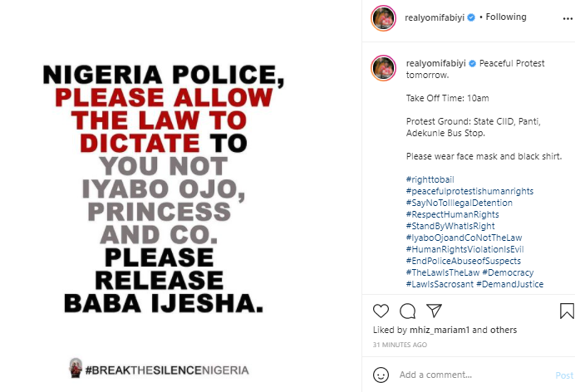Click the verified badge in header

470,15
